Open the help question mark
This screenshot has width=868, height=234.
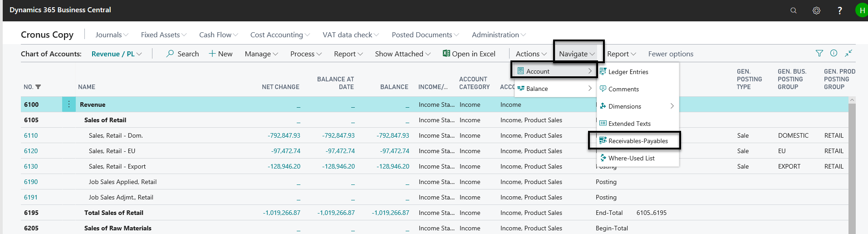point(839,10)
